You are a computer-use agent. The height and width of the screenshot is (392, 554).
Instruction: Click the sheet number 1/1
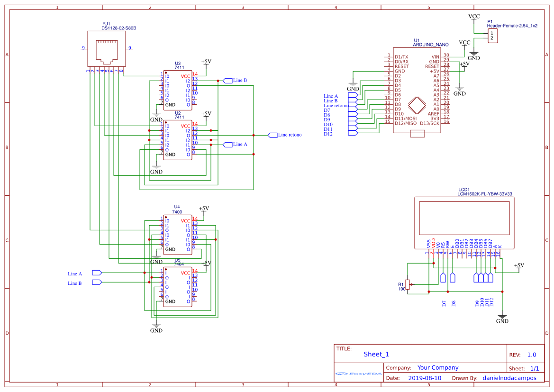coord(535,368)
